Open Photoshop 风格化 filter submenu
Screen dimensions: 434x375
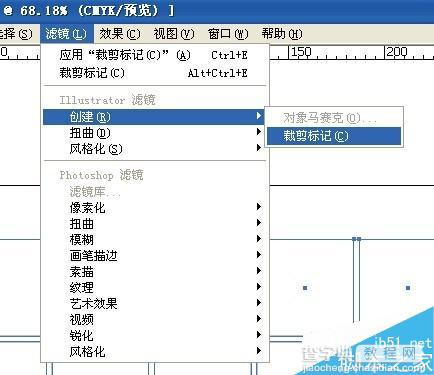pyautogui.click(x=154, y=351)
